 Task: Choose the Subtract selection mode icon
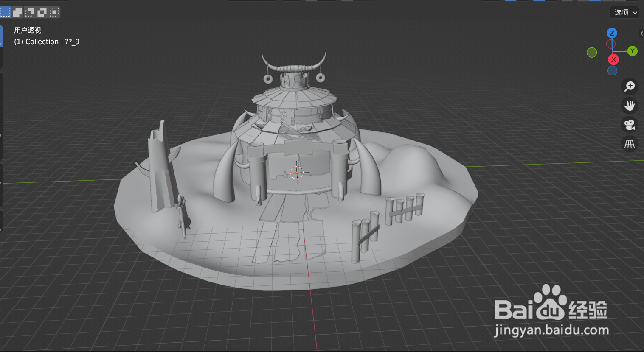30,12
